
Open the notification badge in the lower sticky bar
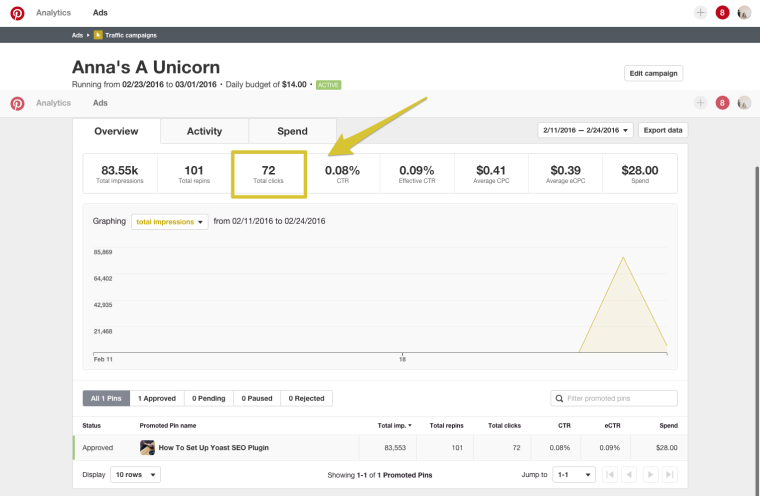click(x=722, y=103)
